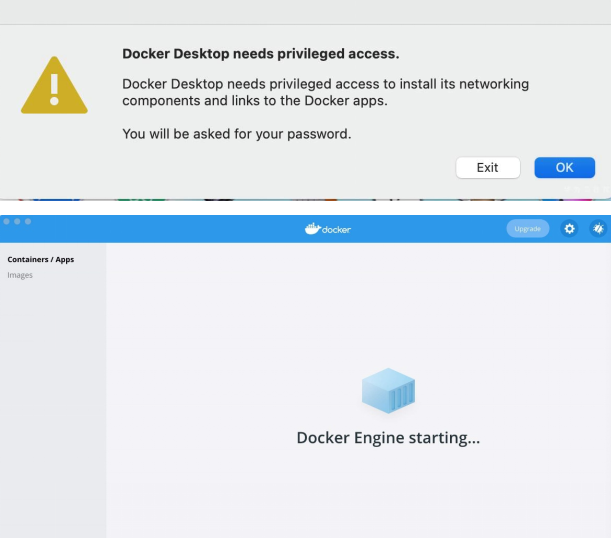This screenshot has height=538, width=611.
Task: Click the Docker whale logo
Action: (312, 229)
